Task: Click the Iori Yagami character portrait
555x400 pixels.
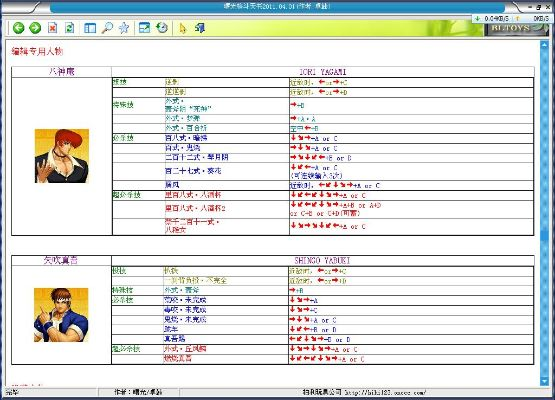Action: (x=62, y=156)
